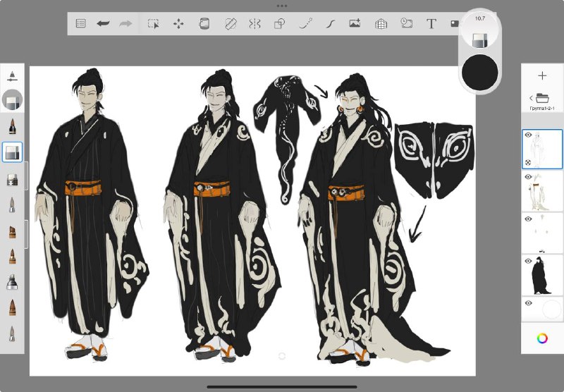Open the Perspective Guide grid tool
The image size is (564, 392).
click(x=381, y=24)
